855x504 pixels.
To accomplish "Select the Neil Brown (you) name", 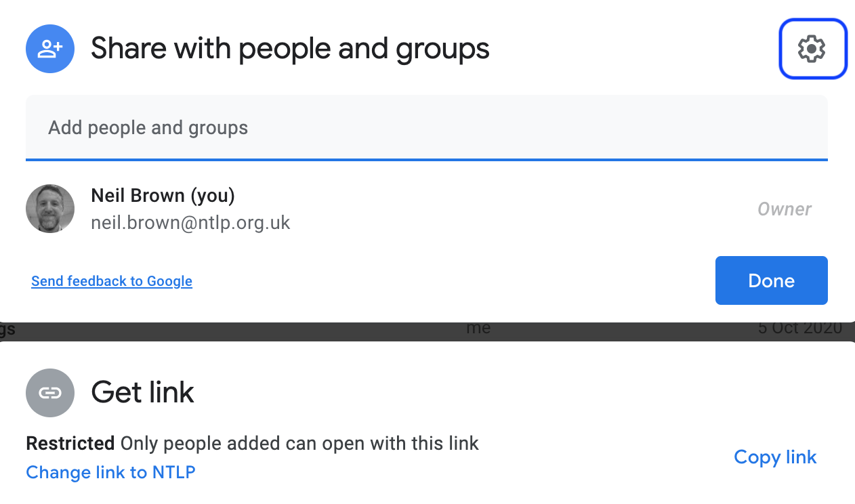I will pyautogui.click(x=163, y=196).
